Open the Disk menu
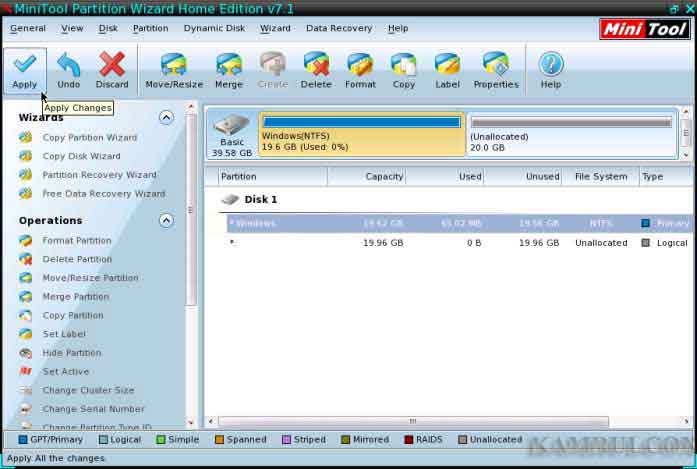The image size is (697, 469). click(108, 28)
